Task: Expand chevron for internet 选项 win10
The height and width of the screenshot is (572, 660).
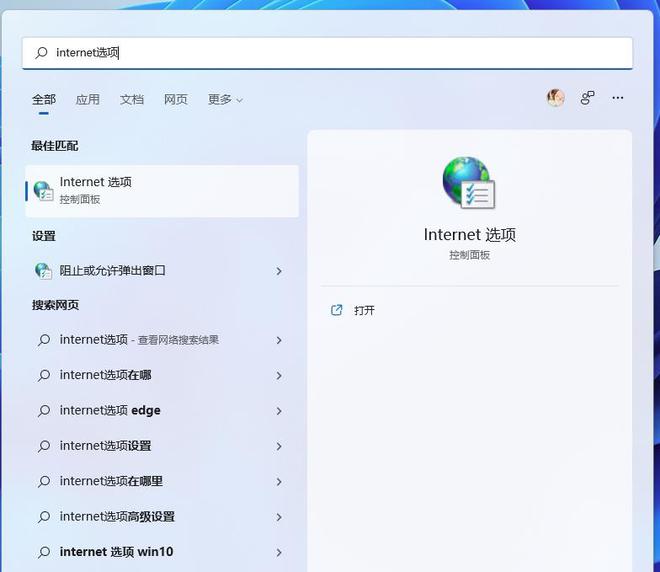Action: tap(279, 552)
